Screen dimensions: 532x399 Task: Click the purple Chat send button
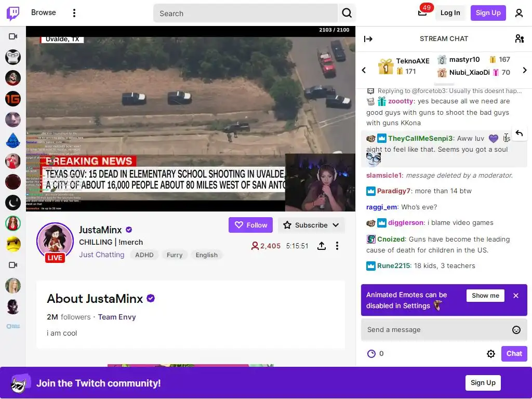[x=514, y=353]
